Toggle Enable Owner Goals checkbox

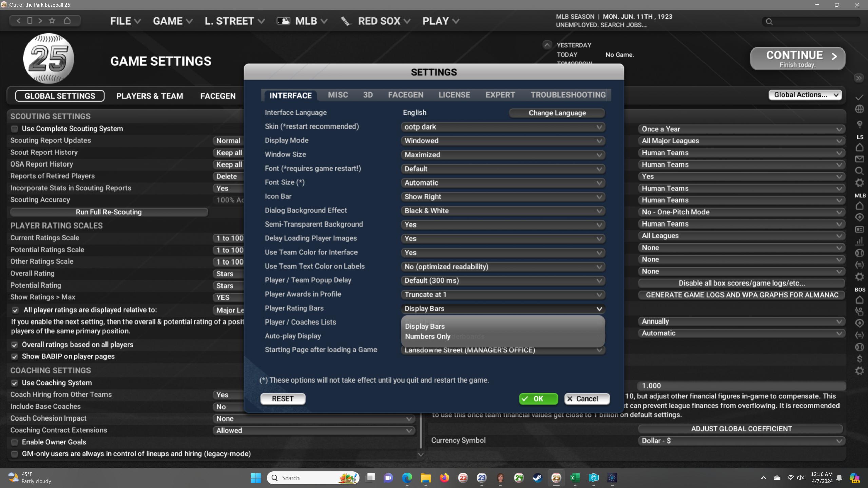point(14,442)
